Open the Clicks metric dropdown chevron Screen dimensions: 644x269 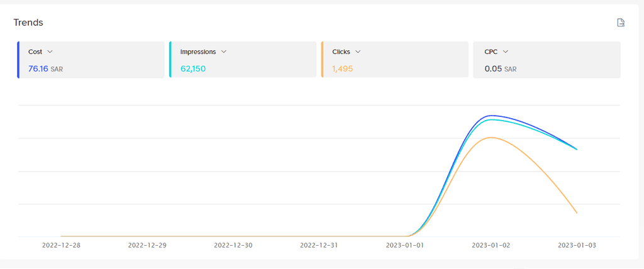point(358,52)
